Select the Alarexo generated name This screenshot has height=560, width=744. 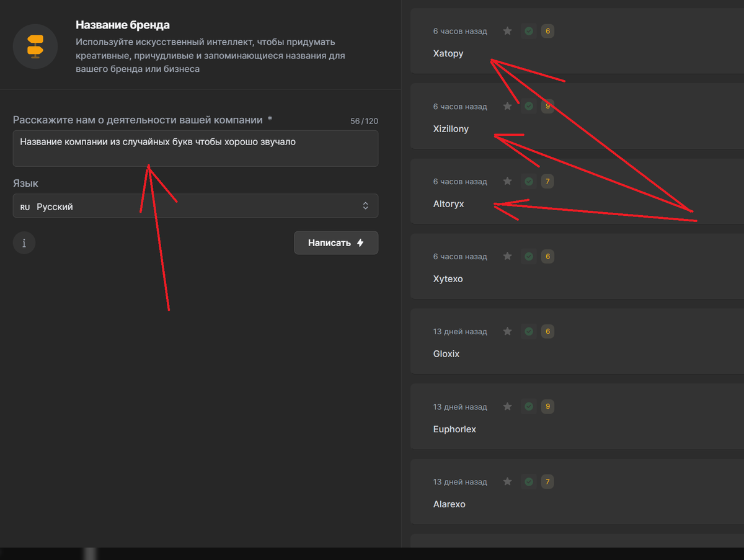449,504
